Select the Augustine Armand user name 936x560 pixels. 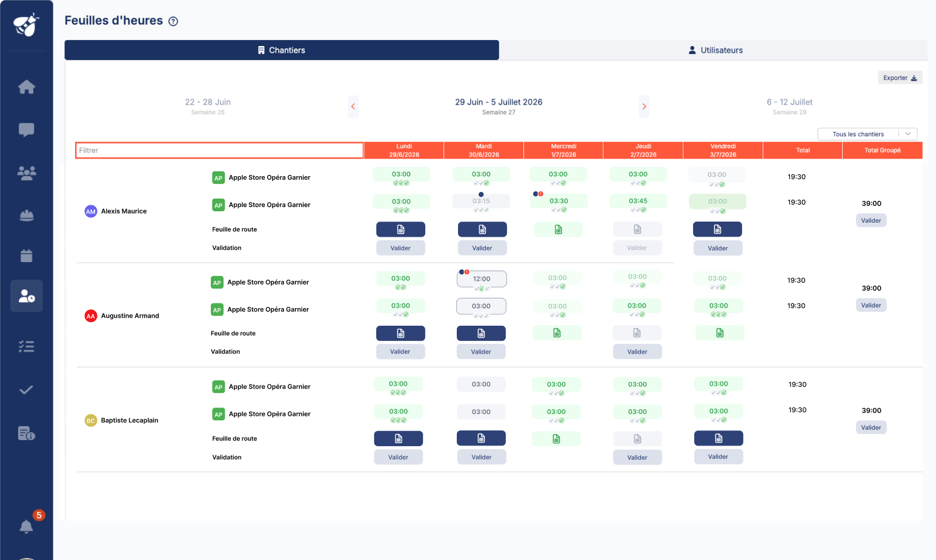pyautogui.click(x=130, y=316)
